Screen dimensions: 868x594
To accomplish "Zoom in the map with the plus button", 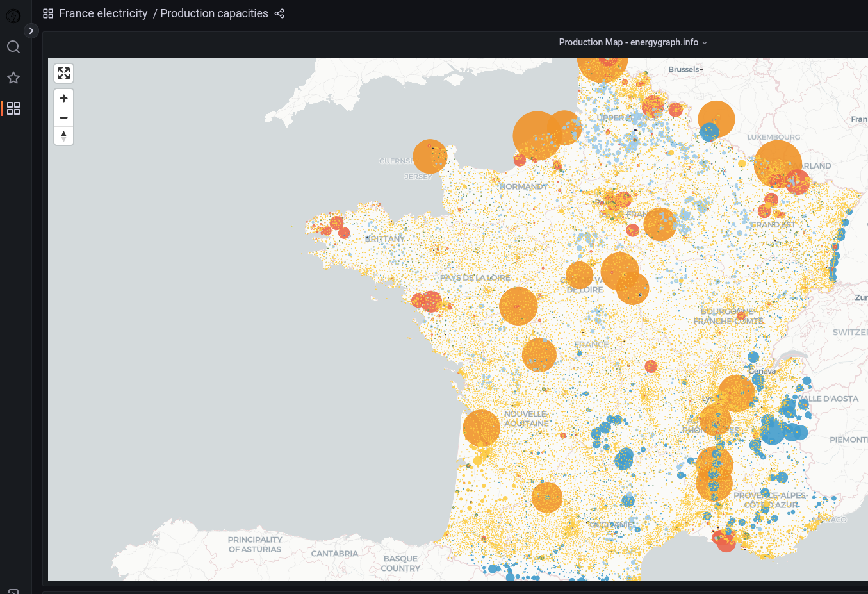I will (x=63, y=99).
